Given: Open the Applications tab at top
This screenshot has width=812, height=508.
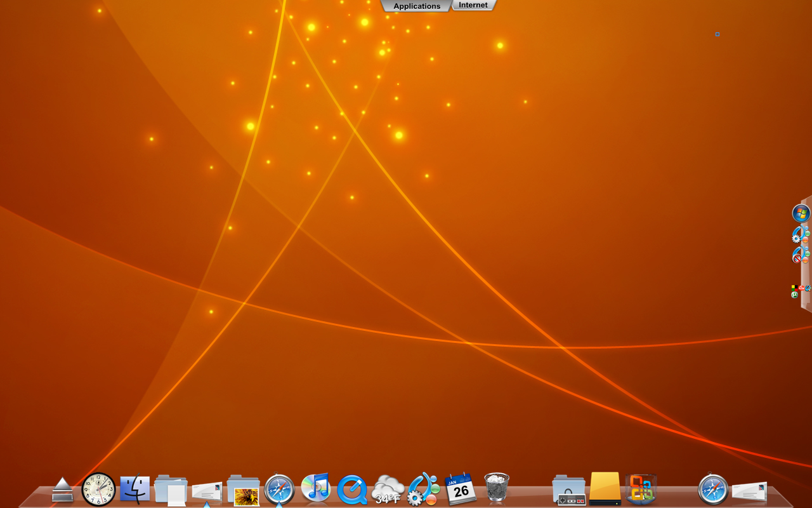Looking at the screenshot, I should tap(417, 6).
